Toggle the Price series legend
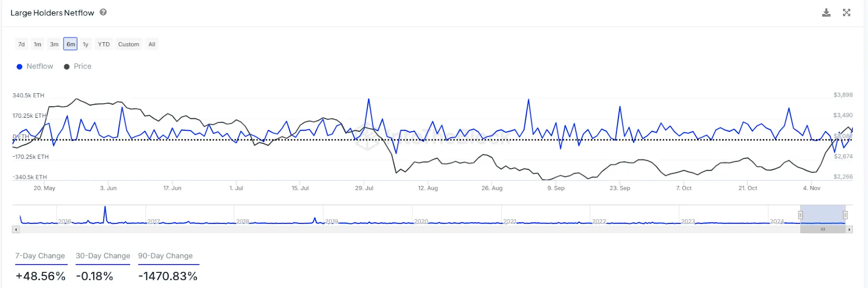The width and height of the screenshot is (868, 288). click(x=78, y=66)
